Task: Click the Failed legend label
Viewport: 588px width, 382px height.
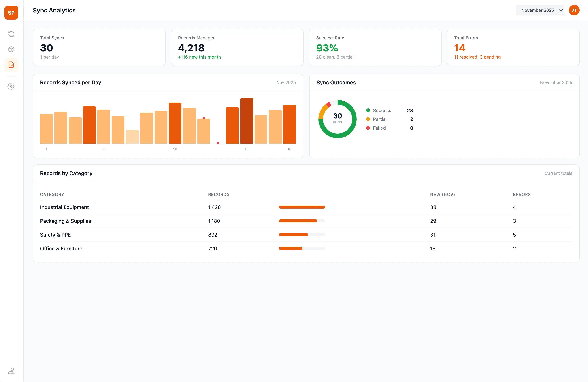Action: [379, 128]
